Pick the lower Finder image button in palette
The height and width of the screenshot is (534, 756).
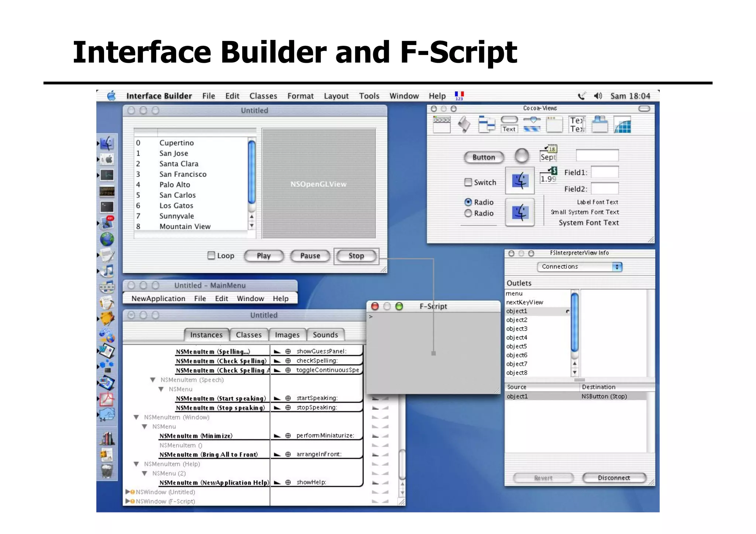520,212
